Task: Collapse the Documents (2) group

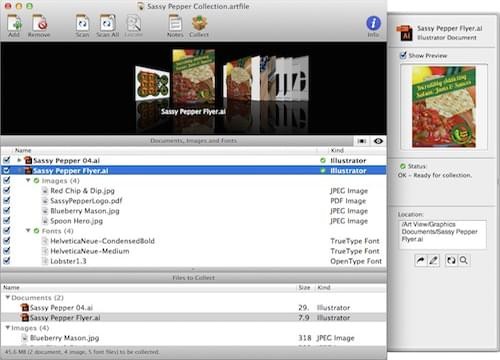Action: [x=7, y=297]
